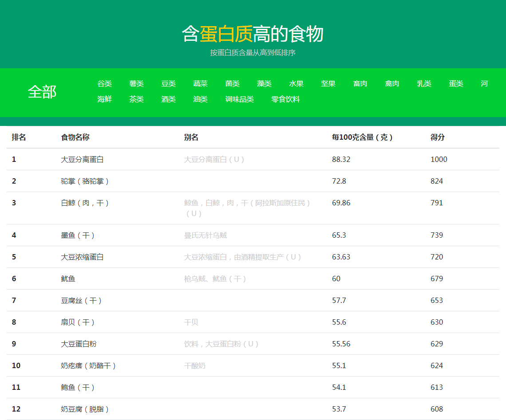Select the 奶疙瘩（奶酪干）food link

coord(88,365)
